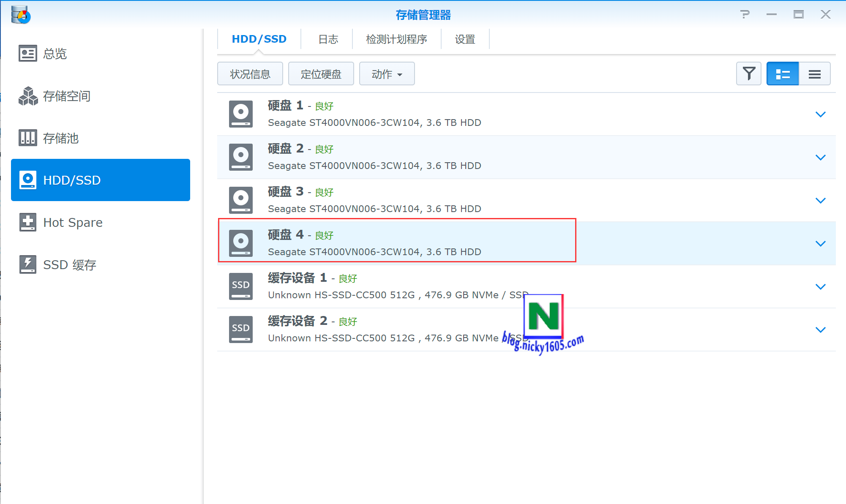Open the 总览 overview icon in sidebar
Screen dimensions: 846x504
coord(28,54)
